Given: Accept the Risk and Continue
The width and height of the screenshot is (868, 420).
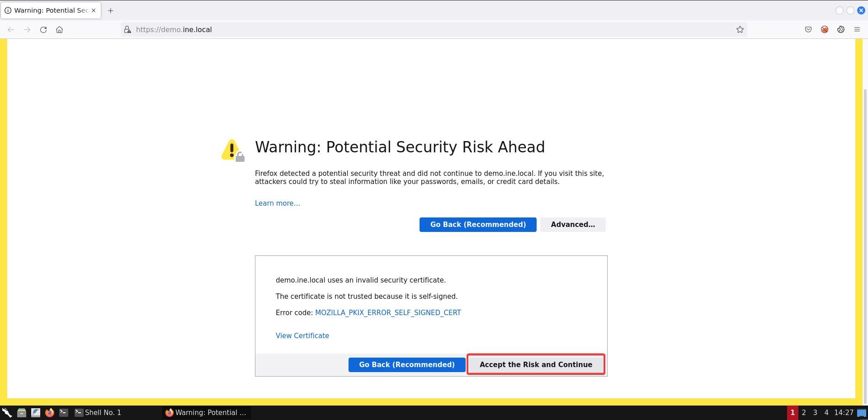Looking at the screenshot, I should (535, 364).
